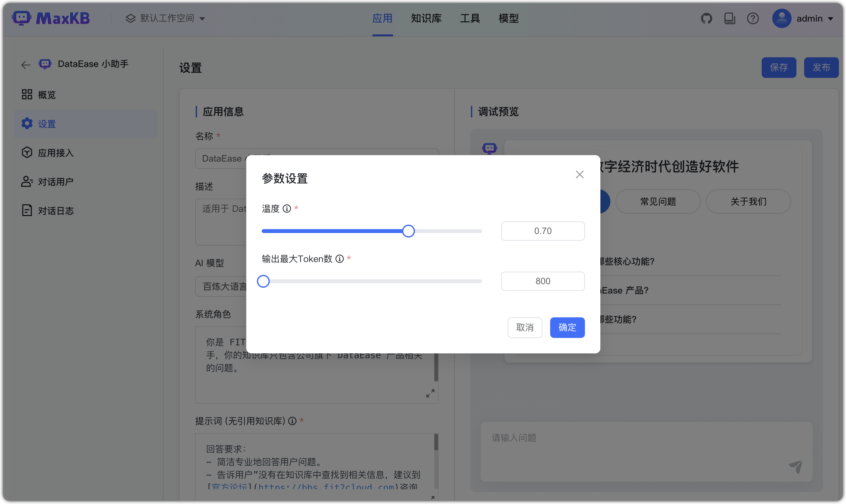846x504 pixels.
Task: Click the 请输入问题 chat input
Action: pyautogui.click(x=646, y=452)
